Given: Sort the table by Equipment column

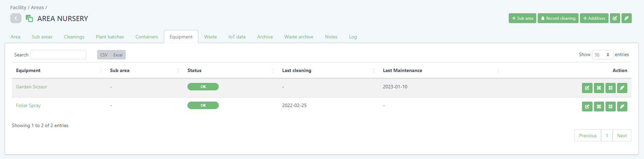Looking at the screenshot, I should (x=28, y=70).
